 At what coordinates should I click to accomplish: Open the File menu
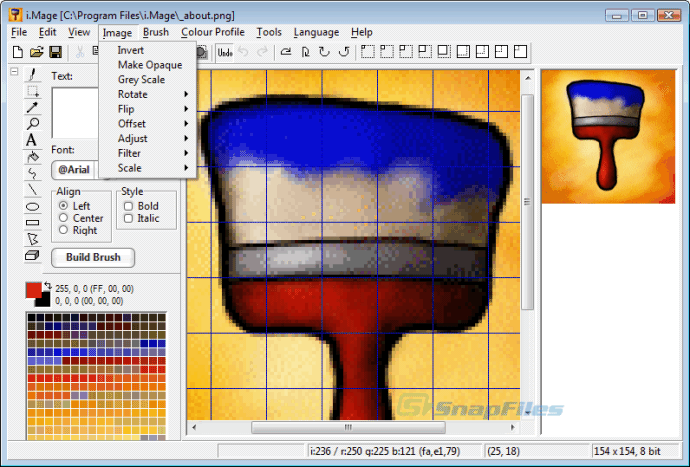19,32
